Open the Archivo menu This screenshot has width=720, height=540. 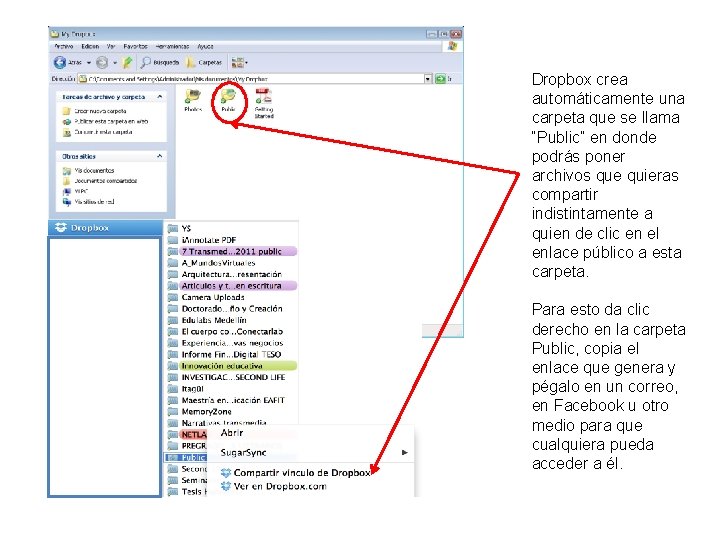click(63, 46)
